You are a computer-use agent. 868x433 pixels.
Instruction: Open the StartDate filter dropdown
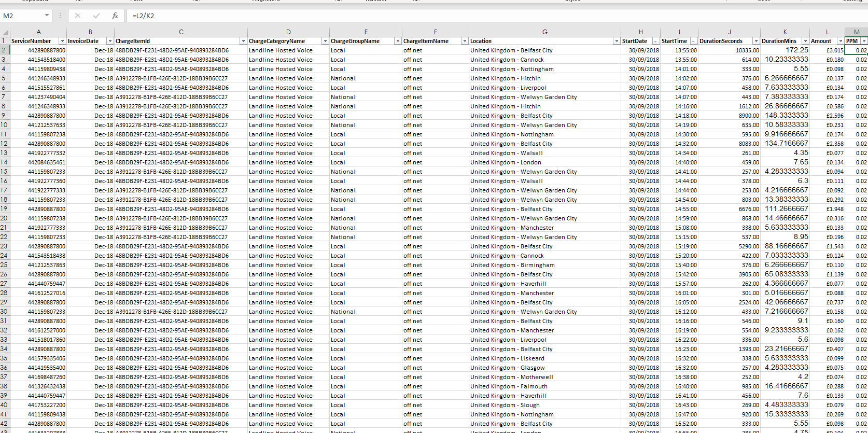coord(656,41)
